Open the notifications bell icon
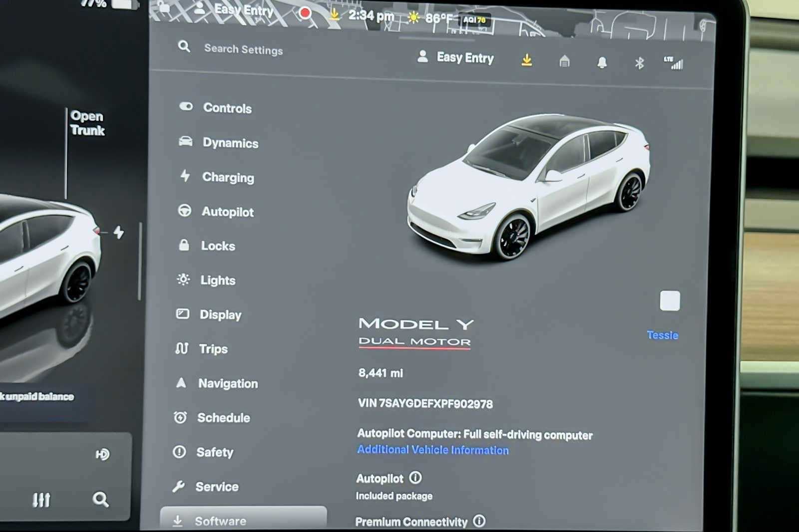The image size is (799, 532). pyautogui.click(x=602, y=62)
